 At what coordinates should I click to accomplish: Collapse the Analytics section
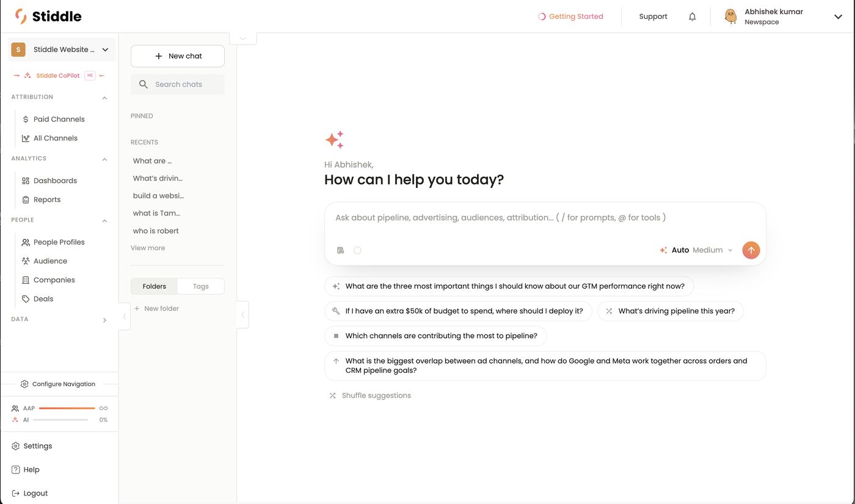104,159
